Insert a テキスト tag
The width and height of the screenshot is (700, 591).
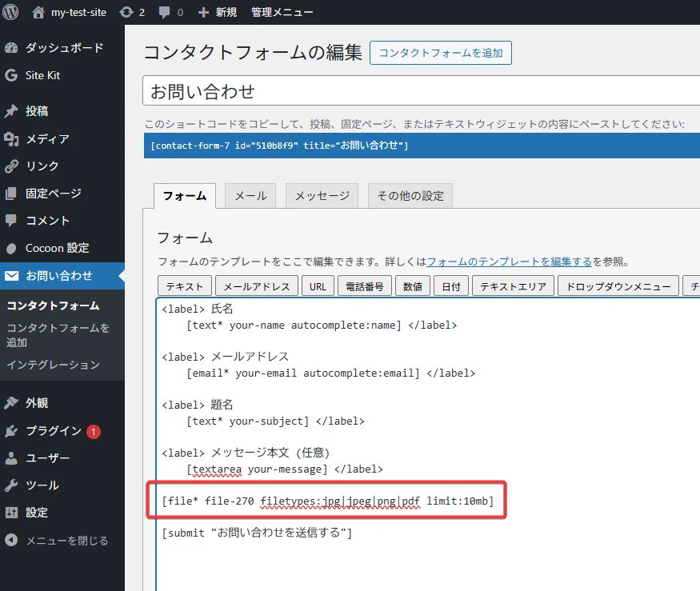185,286
